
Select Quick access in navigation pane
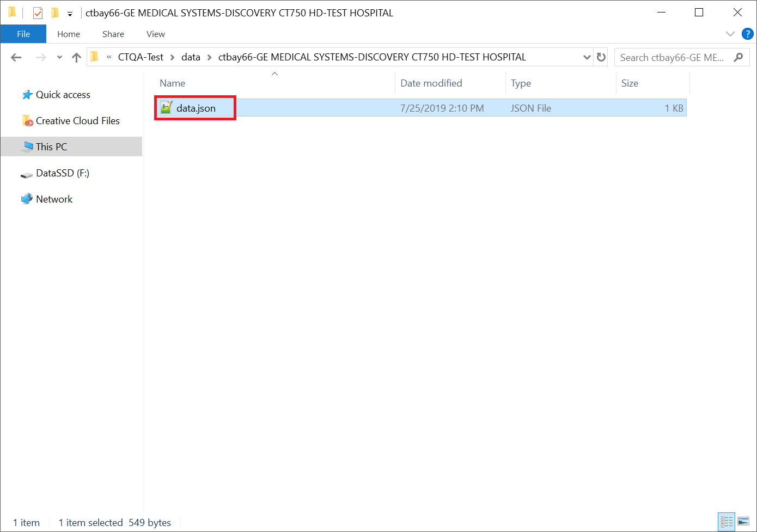coord(63,95)
